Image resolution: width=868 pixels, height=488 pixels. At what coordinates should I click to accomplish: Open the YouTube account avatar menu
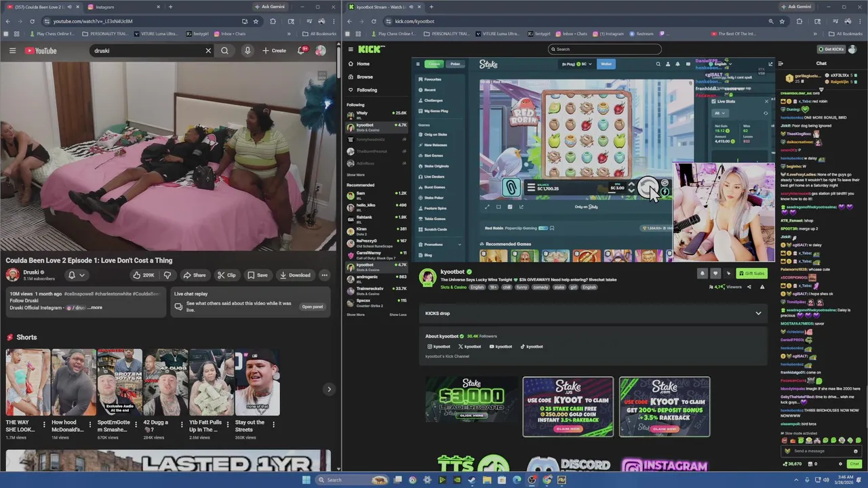click(x=320, y=51)
